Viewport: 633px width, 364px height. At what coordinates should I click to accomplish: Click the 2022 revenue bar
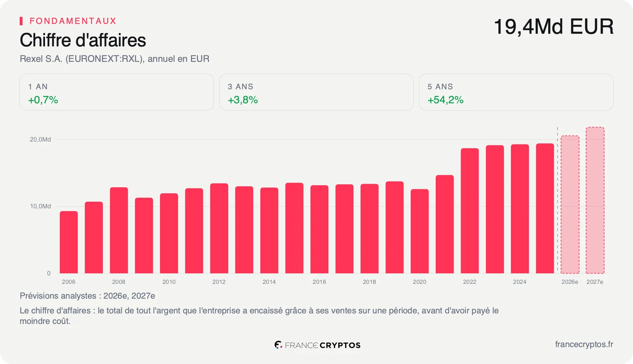tap(470, 211)
